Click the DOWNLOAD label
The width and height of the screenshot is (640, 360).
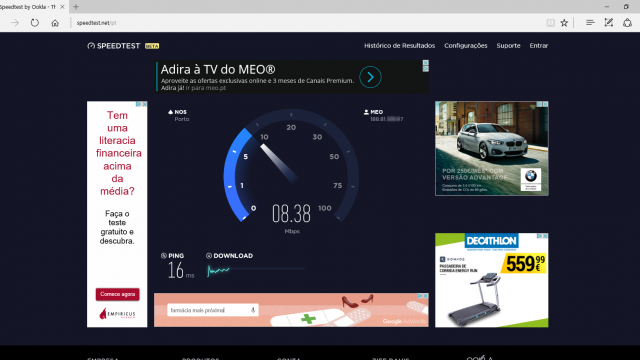[233, 256]
